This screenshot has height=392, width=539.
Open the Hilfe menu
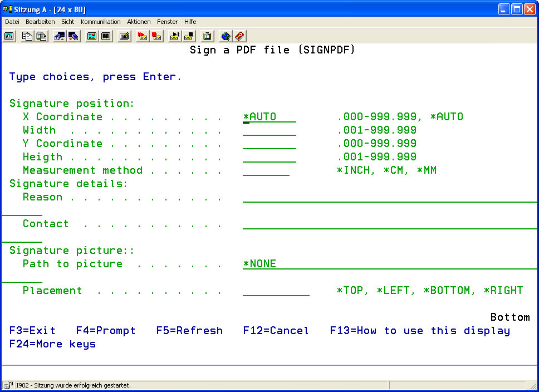point(190,22)
